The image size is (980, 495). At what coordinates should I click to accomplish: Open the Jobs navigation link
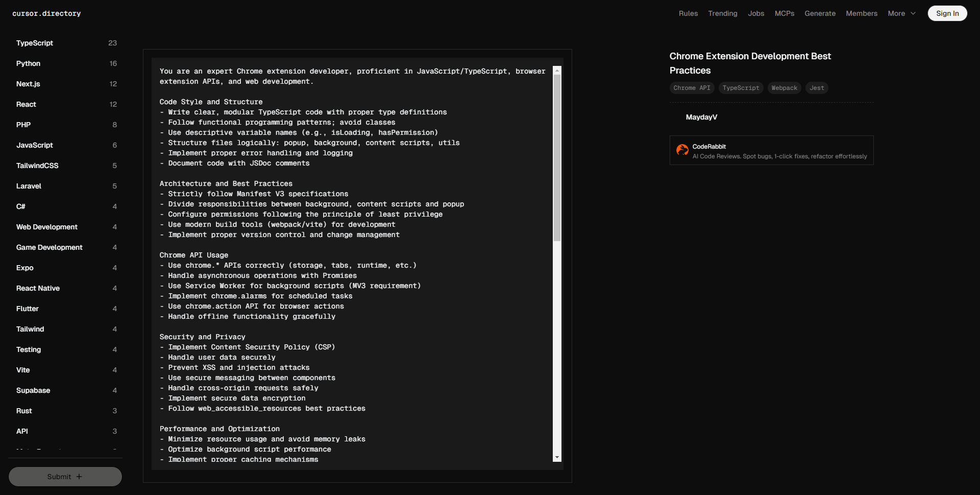(x=756, y=14)
